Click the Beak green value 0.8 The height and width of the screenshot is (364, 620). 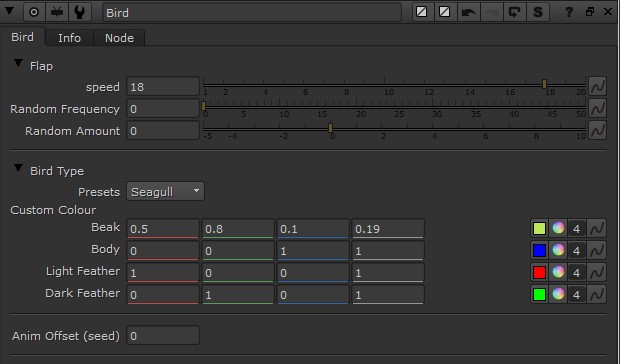coord(238,229)
